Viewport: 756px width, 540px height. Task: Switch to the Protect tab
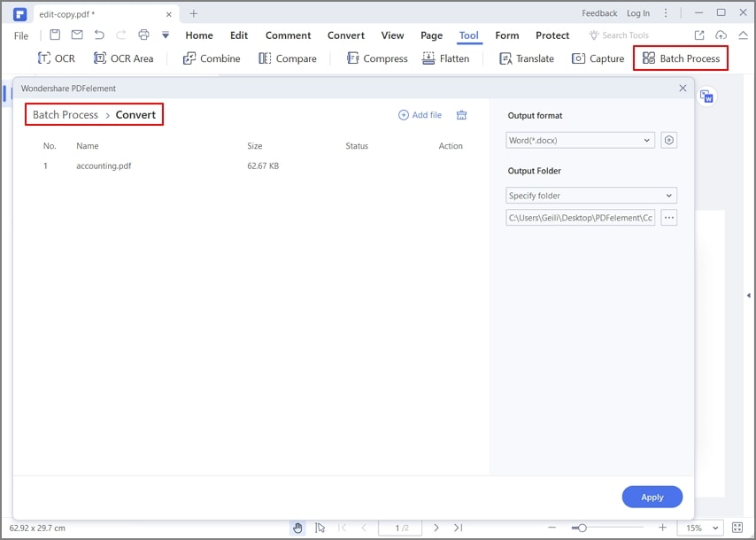click(x=552, y=35)
